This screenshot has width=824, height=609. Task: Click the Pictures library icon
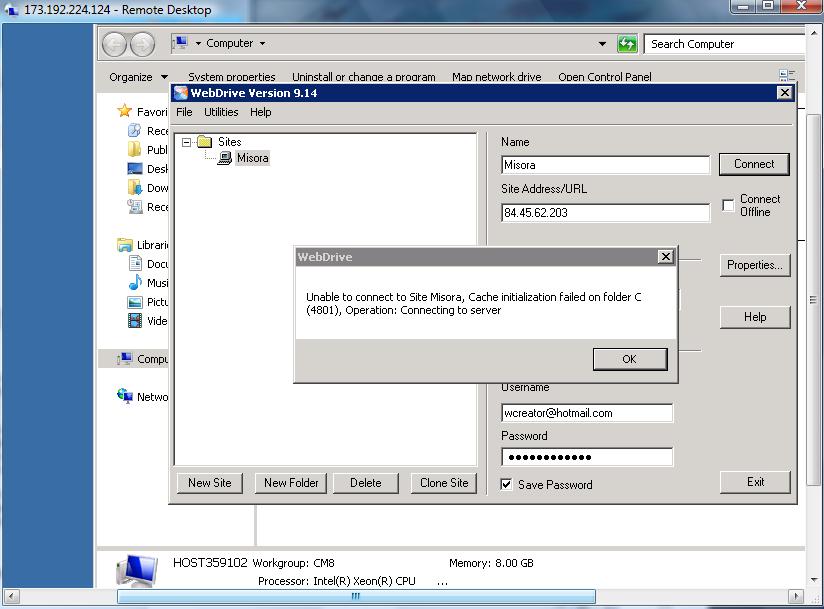pyautogui.click(x=135, y=302)
